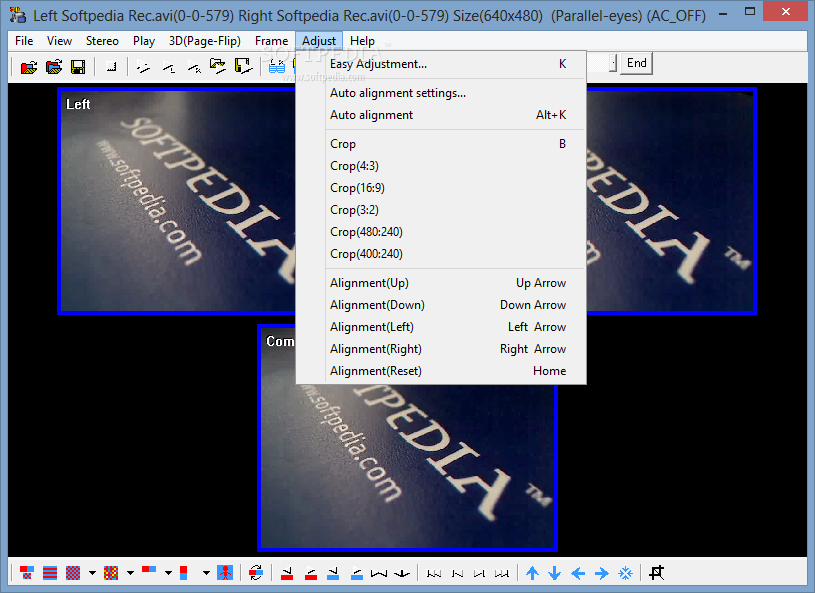Select the red-blue checkerboard anaglyph icon
The width and height of the screenshot is (815, 593).
click(73, 573)
